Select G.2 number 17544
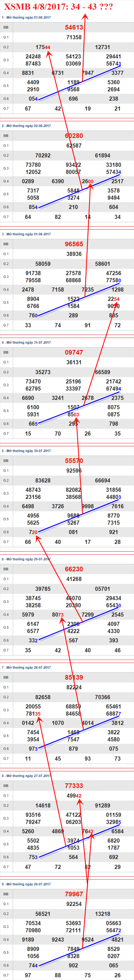This screenshot has width=134, height=980. click(x=43, y=47)
